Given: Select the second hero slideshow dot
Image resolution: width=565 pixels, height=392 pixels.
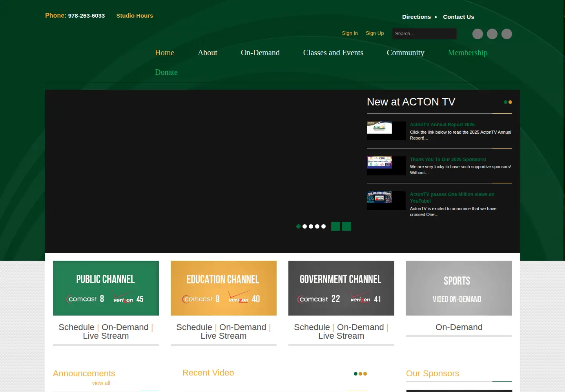Looking at the screenshot, I should [x=304, y=226].
